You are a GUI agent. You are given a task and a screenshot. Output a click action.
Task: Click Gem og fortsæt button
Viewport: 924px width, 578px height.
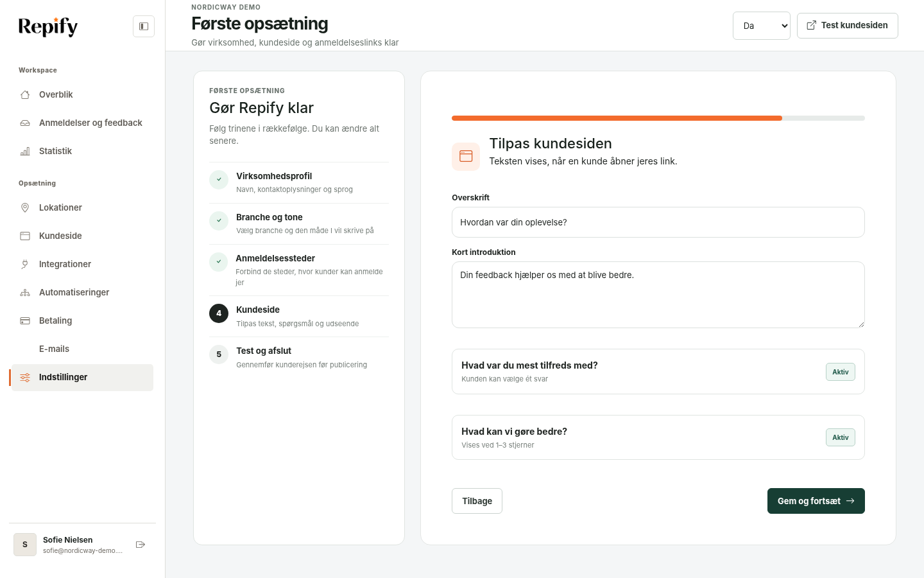click(816, 501)
